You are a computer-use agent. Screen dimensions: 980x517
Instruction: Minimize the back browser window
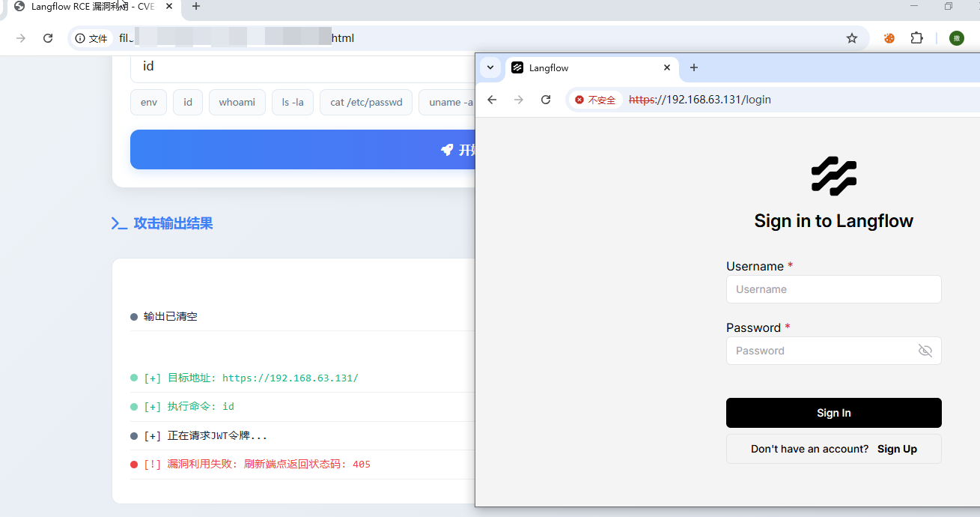(x=914, y=6)
